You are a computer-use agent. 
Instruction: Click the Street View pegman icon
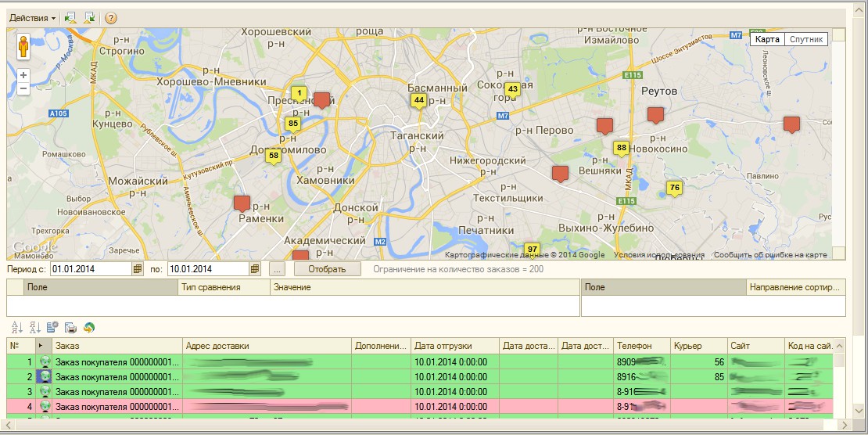23,46
